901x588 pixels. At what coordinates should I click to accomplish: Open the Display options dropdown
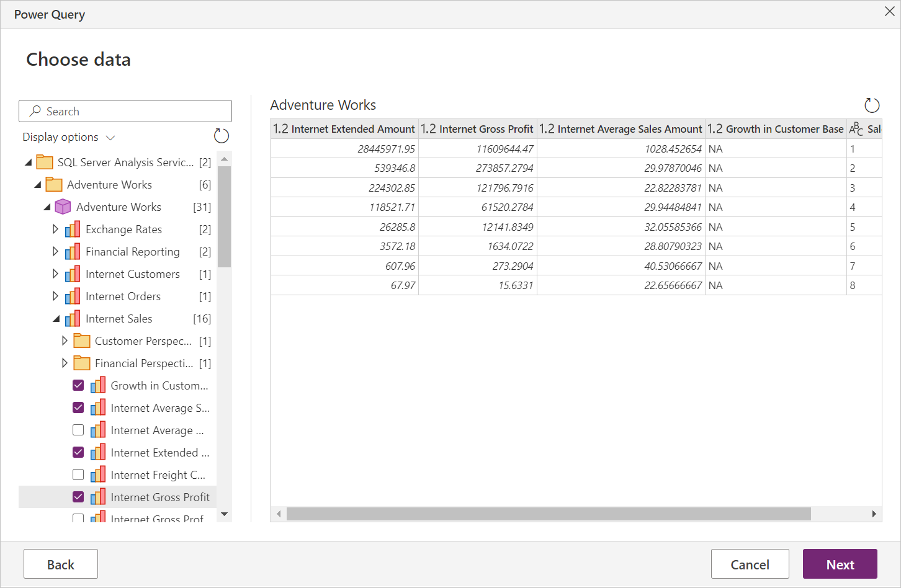(x=110, y=137)
